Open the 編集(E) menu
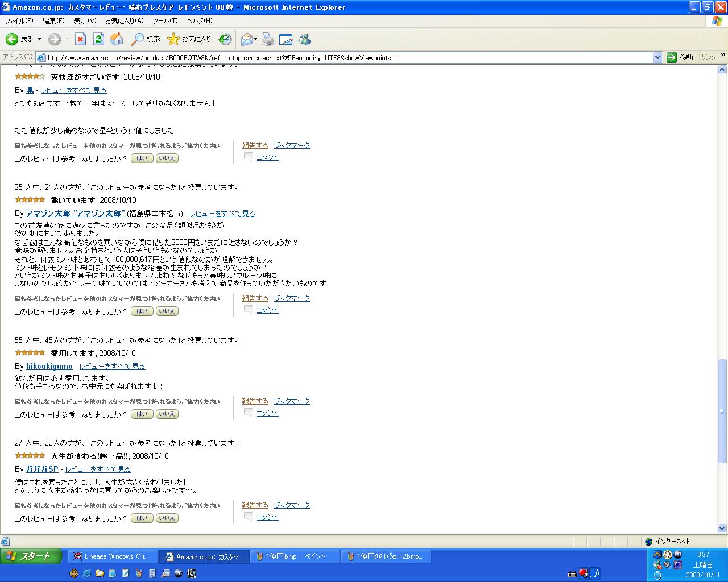The image size is (728, 582). coord(53,21)
